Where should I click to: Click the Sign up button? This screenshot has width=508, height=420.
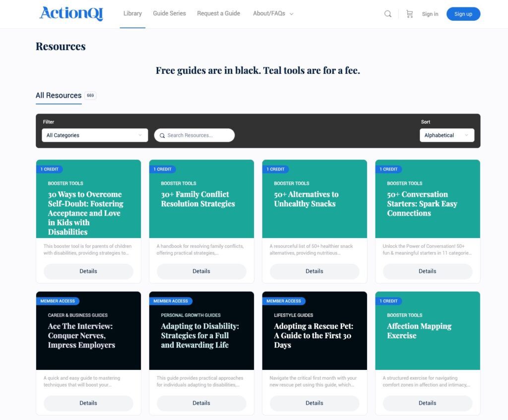[x=463, y=14]
